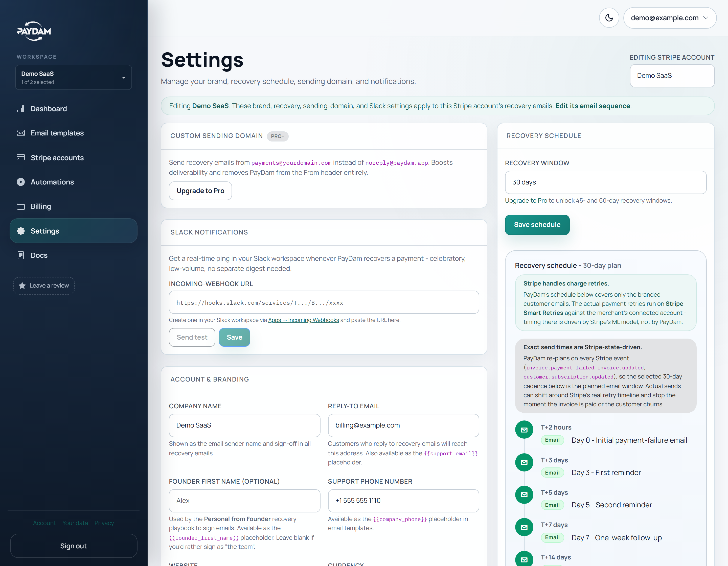
Task: Click the 'Slack Notifications' section title
Action: [209, 232]
